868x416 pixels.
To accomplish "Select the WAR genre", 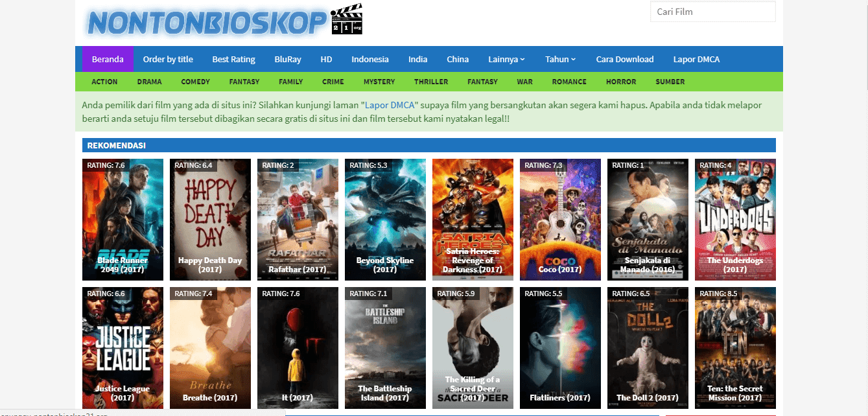I will pos(525,82).
